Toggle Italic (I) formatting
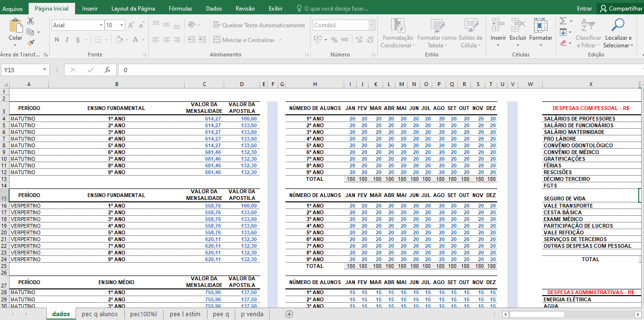This screenshot has width=644, height=320. 67,40
